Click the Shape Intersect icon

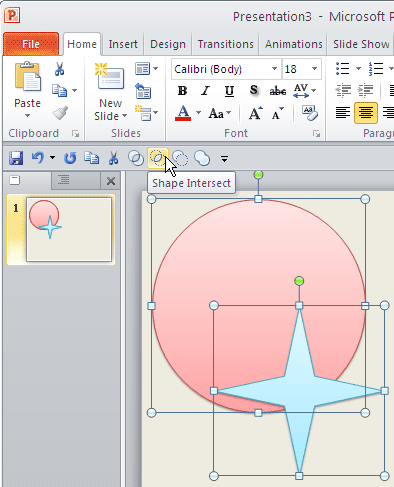click(158, 158)
